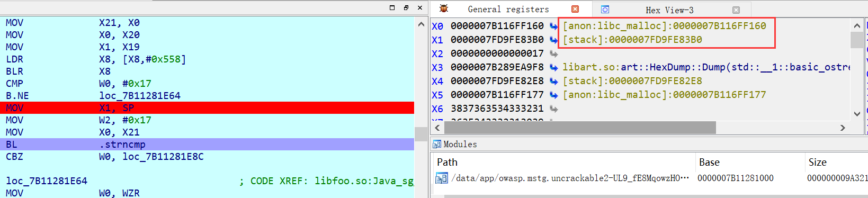Select X2 value 0000000000000017

click(497, 53)
